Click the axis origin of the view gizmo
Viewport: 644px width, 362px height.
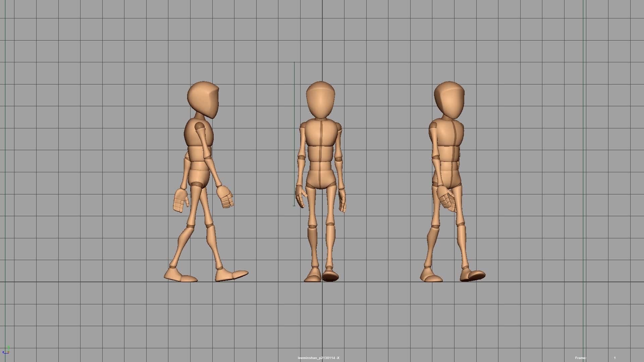click(8, 353)
